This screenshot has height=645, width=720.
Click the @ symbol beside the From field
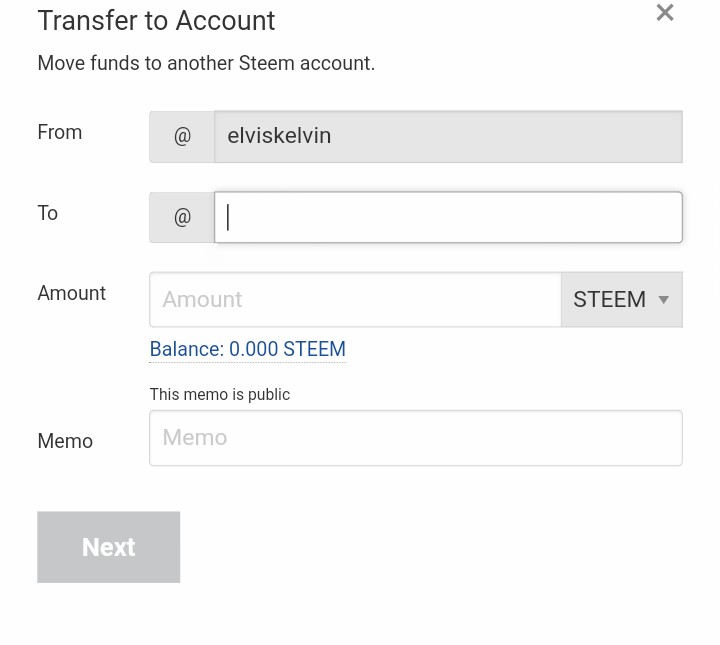tap(182, 137)
